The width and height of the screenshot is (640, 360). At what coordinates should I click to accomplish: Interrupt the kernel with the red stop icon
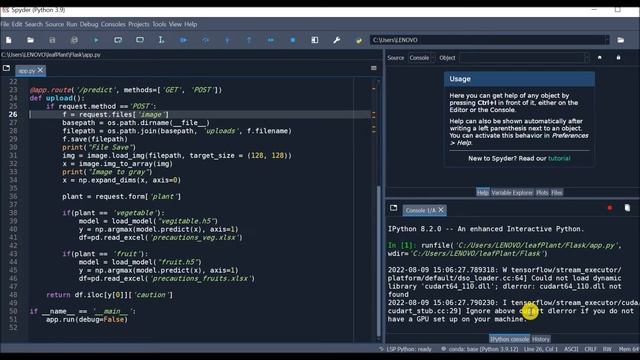[x=610, y=208]
